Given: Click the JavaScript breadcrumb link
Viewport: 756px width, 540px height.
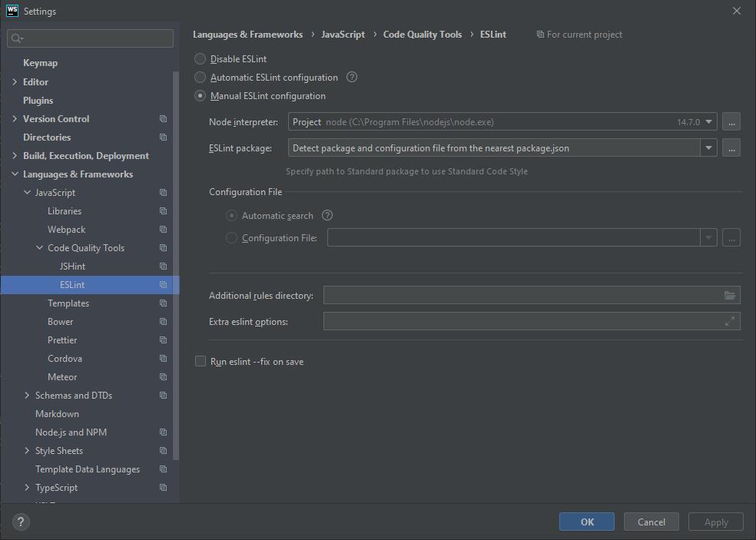Looking at the screenshot, I should (343, 35).
